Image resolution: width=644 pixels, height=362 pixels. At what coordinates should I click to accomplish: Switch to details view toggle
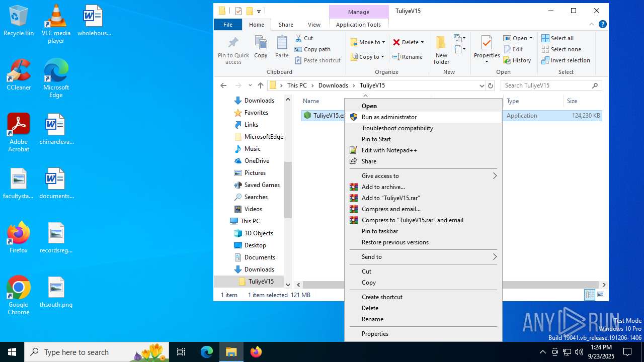(589, 295)
